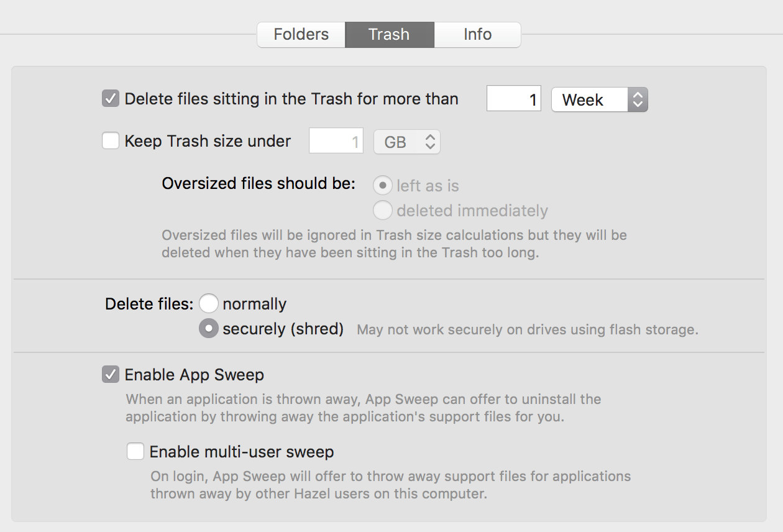Viewport: 783px width, 532px height.
Task: Select the Trash tab
Action: pyautogui.click(x=389, y=35)
